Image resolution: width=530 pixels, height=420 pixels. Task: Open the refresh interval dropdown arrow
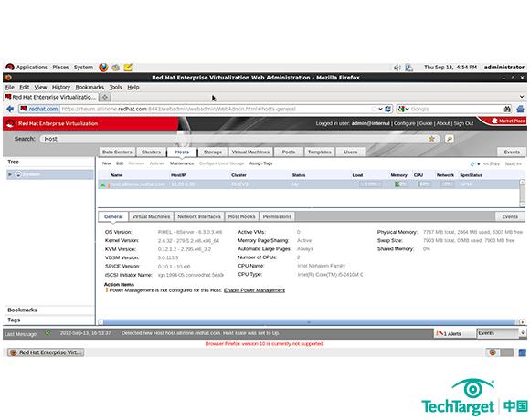tap(479, 164)
